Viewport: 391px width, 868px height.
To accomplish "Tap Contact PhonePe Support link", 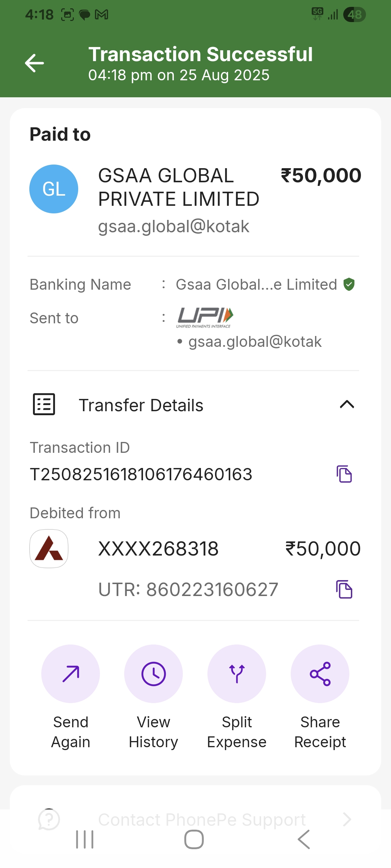I will [x=202, y=820].
